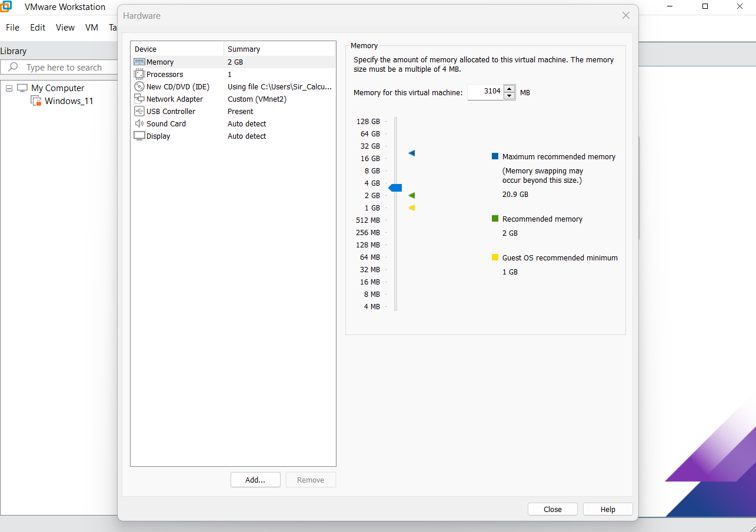The image size is (756, 532).
Task: Click the 4 MB slider scale label
Action: click(372, 306)
